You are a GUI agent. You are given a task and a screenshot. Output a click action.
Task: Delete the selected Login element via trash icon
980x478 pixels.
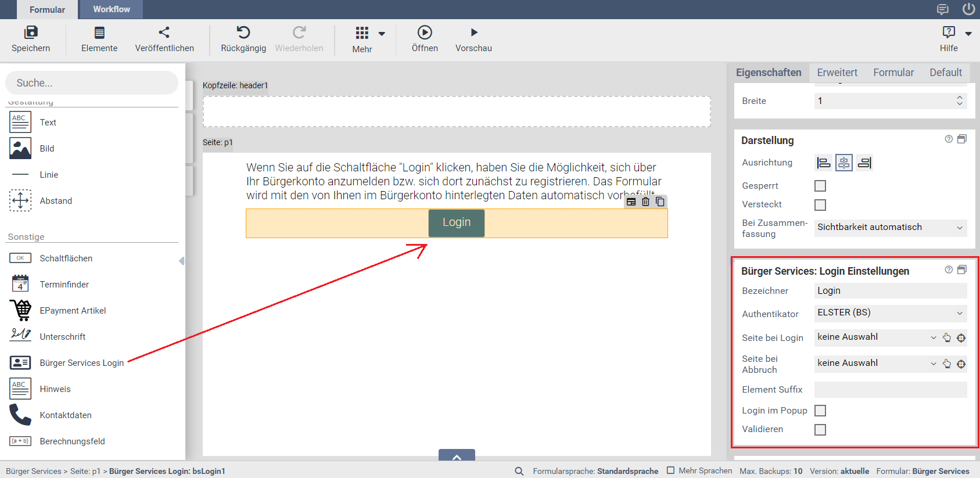(645, 202)
